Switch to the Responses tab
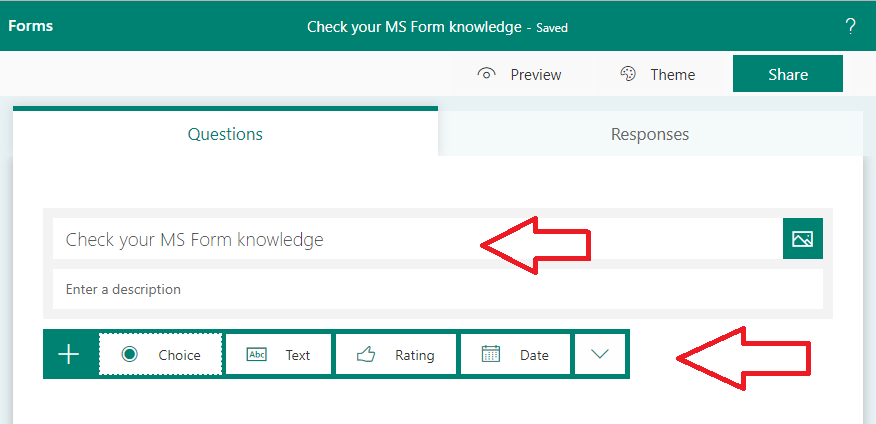 coord(650,134)
